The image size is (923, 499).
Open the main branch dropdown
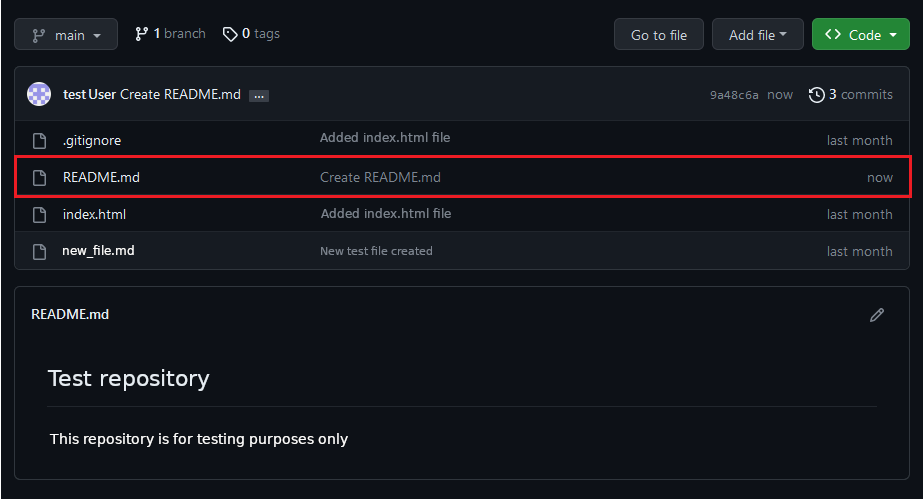pos(66,35)
